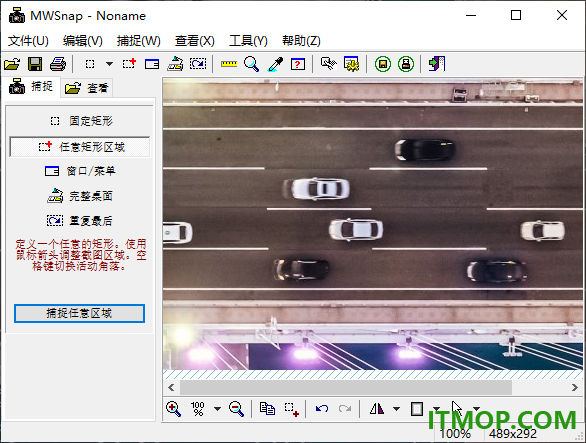Open the yellow ruler tool

click(229, 64)
